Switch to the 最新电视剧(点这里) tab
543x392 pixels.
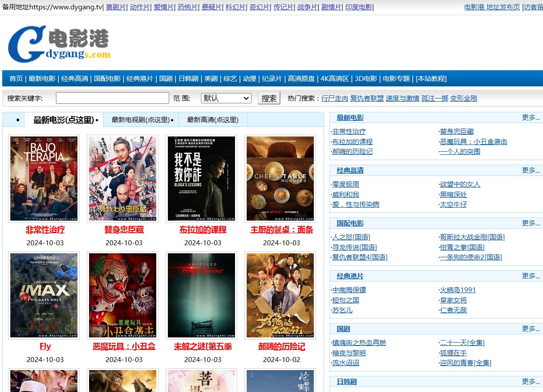pos(141,120)
